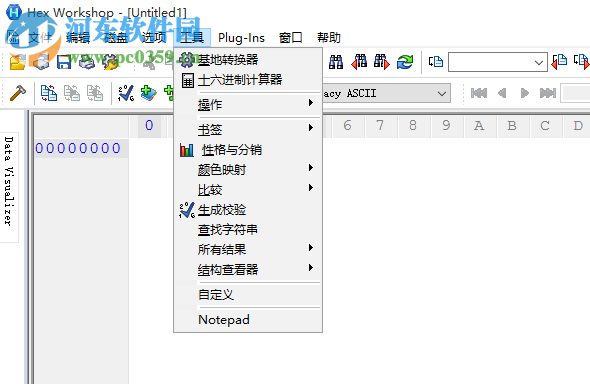Screen dimensions: 590x384
Task: Click the save floppy disk icon
Action: click(64, 62)
